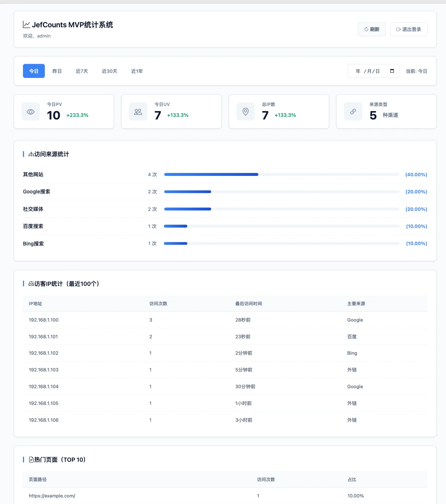Click the 刷新 refresh button
Image resolution: width=446 pixels, height=504 pixels.
pyautogui.click(x=372, y=29)
